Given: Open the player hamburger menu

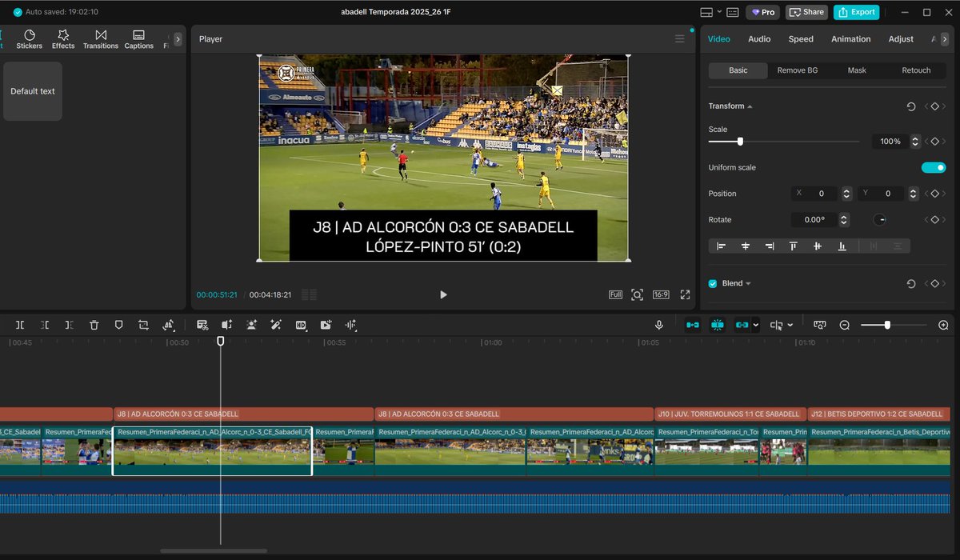Looking at the screenshot, I should click(x=680, y=38).
